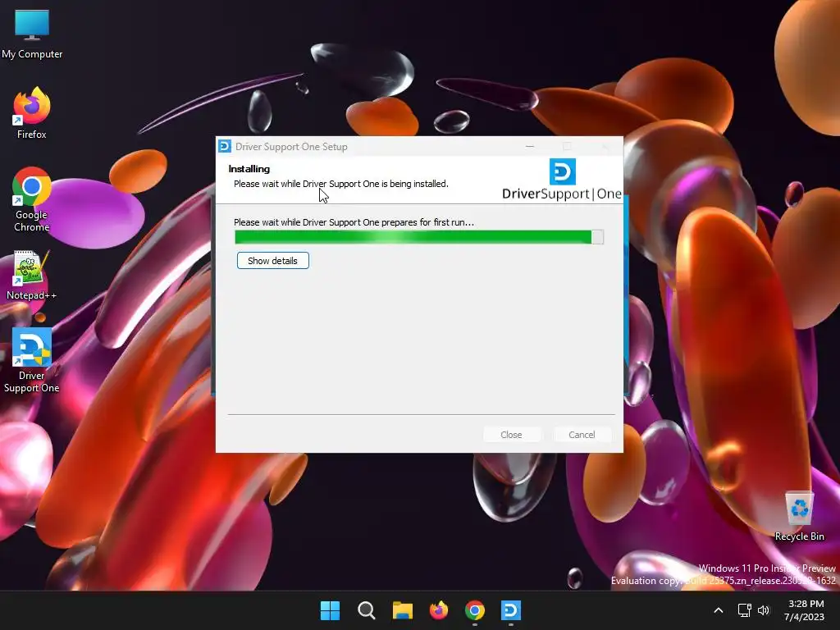840x630 pixels.
Task: Select the Notepad++ desktop shortcut
Action: point(32,275)
